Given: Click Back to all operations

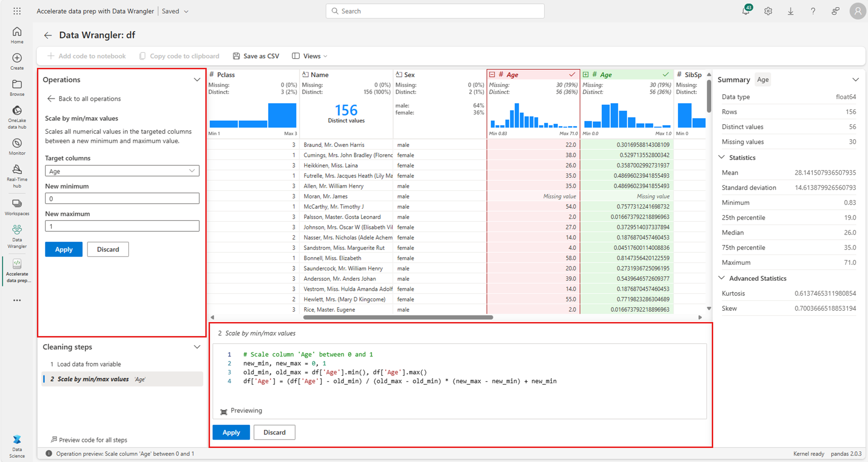Looking at the screenshot, I should pyautogui.click(x=84, y=99).
